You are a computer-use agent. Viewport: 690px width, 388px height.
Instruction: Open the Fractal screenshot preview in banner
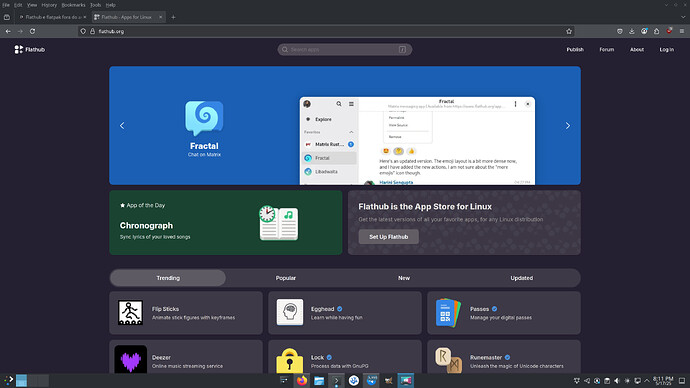(417, 141)
